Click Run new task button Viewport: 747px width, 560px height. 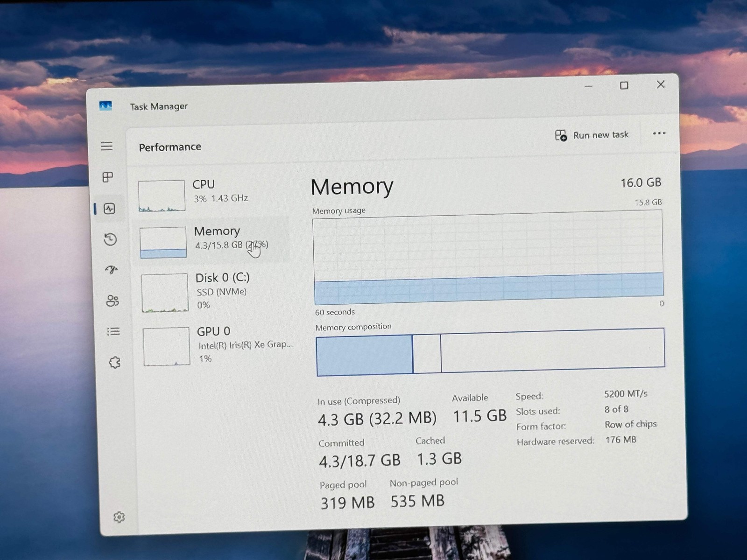click(x=592, y=135)
